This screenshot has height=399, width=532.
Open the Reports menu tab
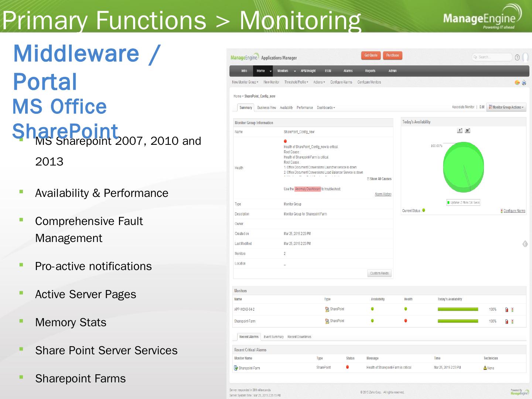point(370,71)
